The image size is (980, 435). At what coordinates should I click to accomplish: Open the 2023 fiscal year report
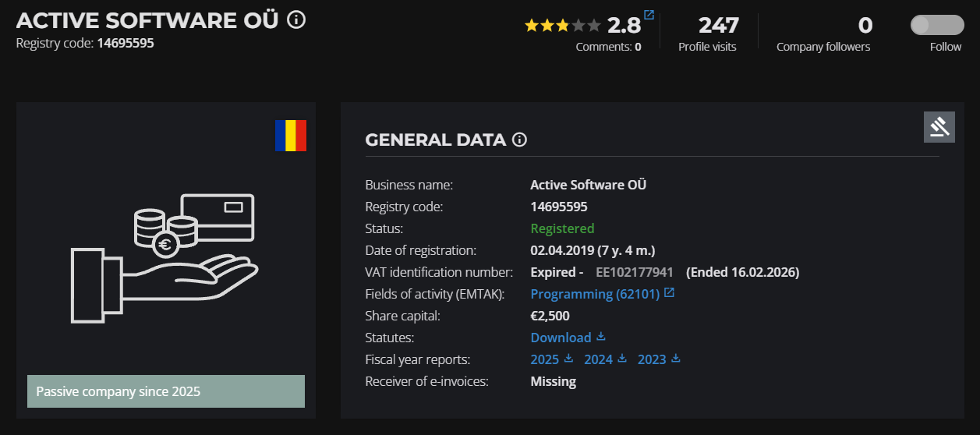pos(652,359)
